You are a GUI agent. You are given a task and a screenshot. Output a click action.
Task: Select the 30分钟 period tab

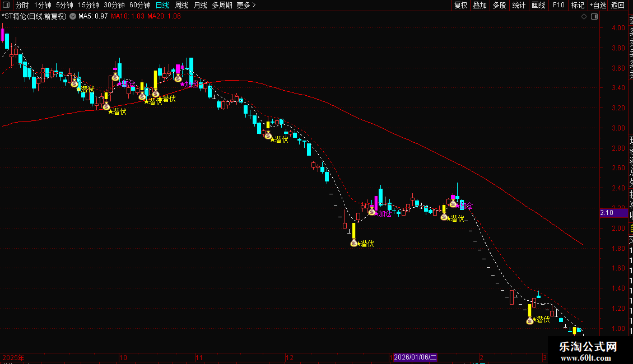point(114,5)
